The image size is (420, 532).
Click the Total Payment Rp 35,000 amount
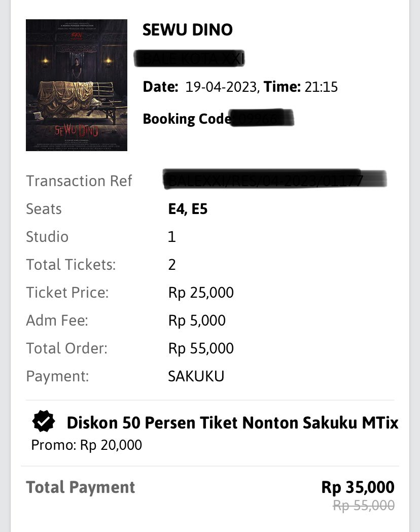click(358, 487)
